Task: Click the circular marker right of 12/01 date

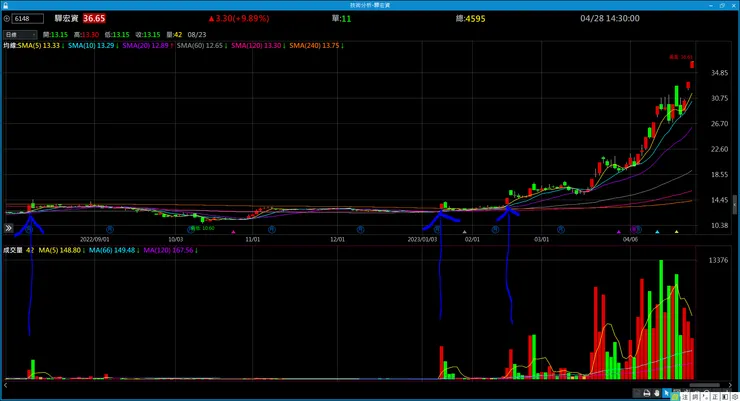Action: point(360,229)
